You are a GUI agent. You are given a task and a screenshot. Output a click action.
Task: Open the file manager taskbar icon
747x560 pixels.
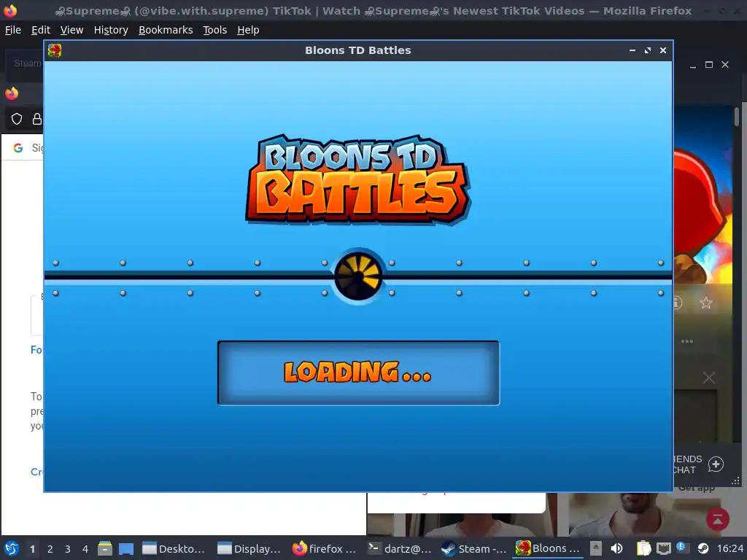[x=105, y=548]
